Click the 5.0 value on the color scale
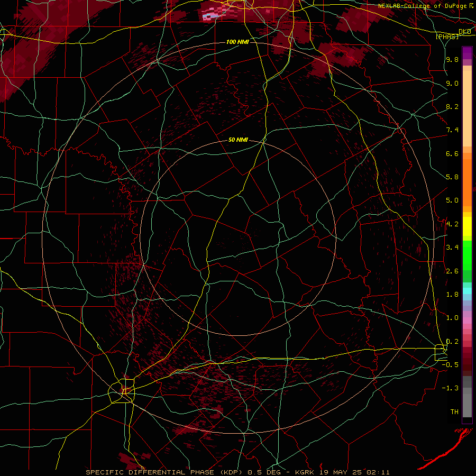Image resolution: width=476 pixels, height=476 pixels. tap(452, 200)
